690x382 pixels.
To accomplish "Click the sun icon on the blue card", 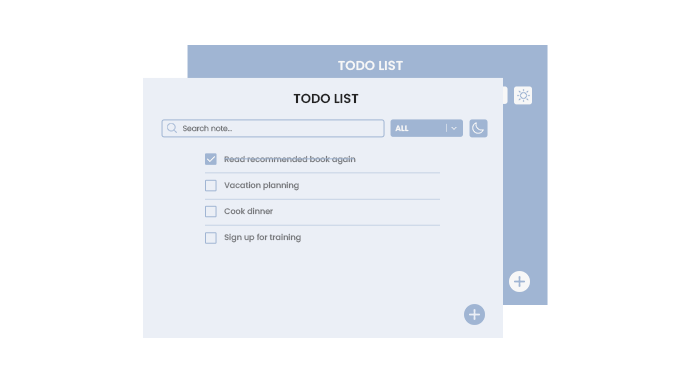I will [523, 96].
